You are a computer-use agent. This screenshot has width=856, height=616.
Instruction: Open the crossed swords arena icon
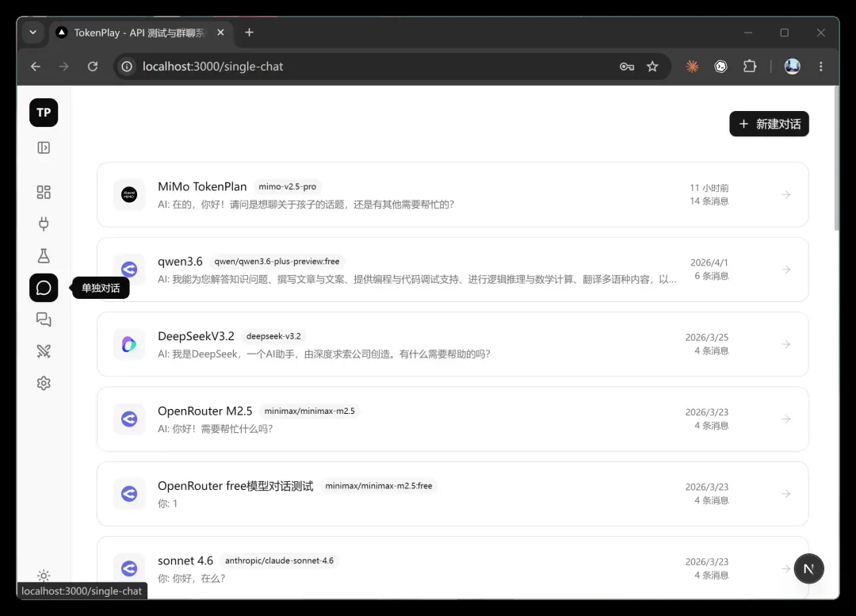tap(44, 351)
